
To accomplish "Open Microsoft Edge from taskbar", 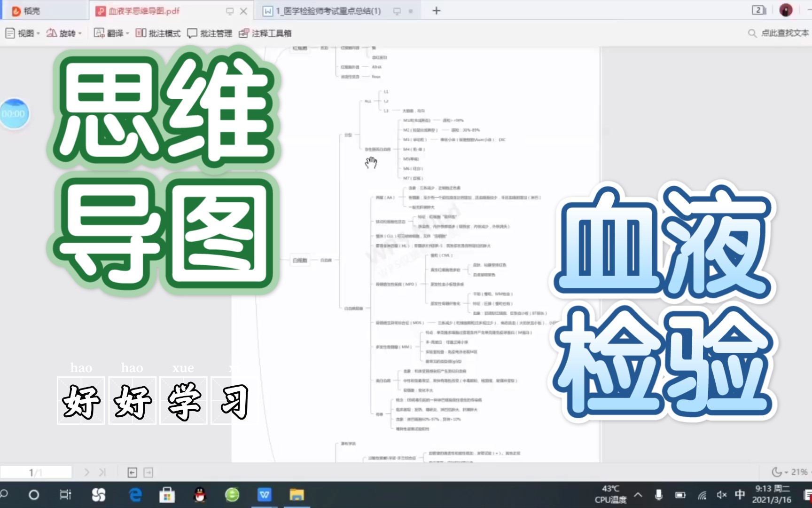I will pyautogui.click(x=135, y=495).
